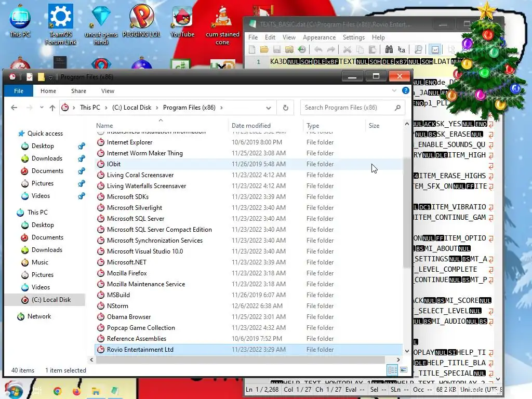Click the Save disk icon in editor toolbar
532x399 pixels.
(x=277, y=49)
